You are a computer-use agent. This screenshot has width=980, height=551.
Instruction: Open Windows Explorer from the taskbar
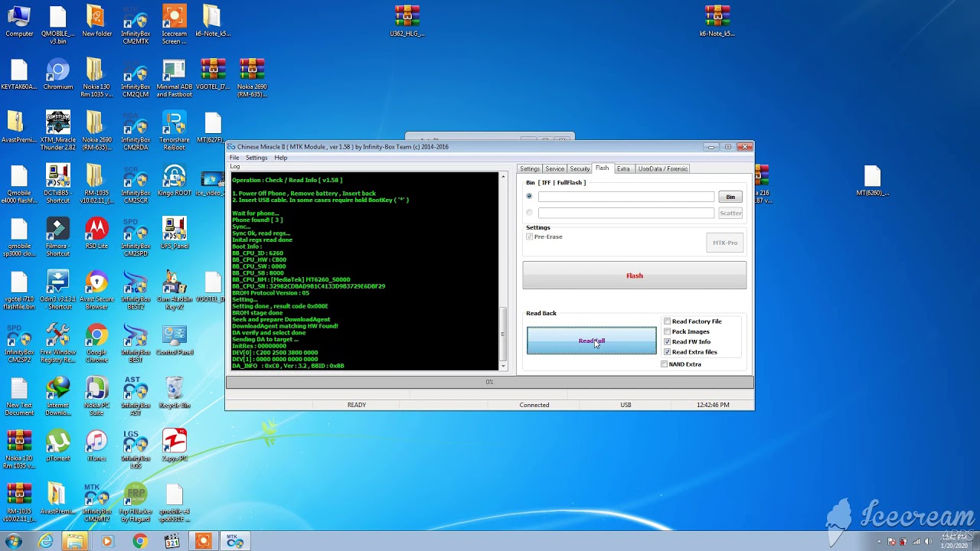point(75,541)
